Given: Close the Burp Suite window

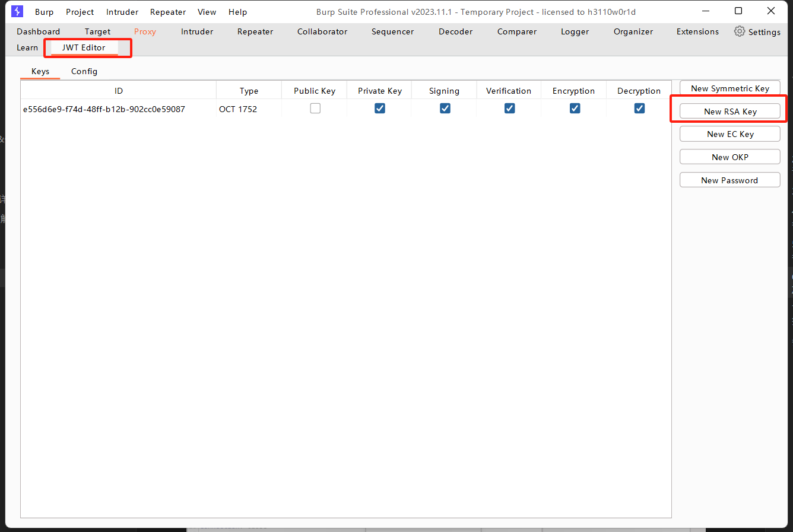Looking at the screenshot, I should coord(771,11).
